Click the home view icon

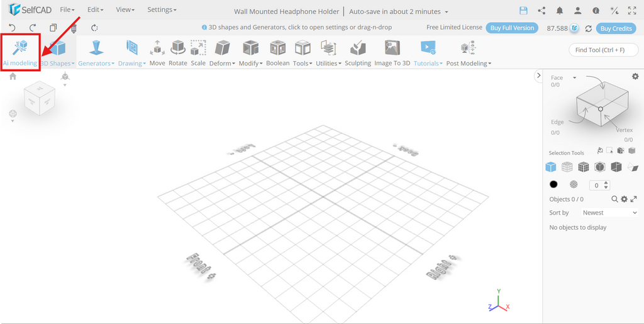13,76
